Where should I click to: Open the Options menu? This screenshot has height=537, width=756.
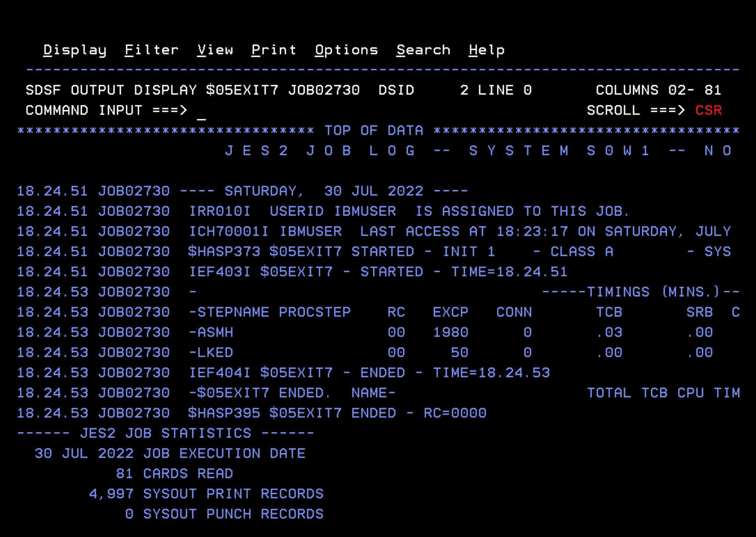[346, 50]
